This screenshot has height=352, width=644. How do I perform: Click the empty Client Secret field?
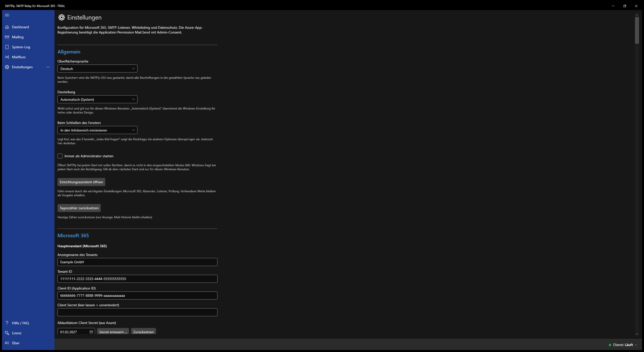click(x=137, y=312)
